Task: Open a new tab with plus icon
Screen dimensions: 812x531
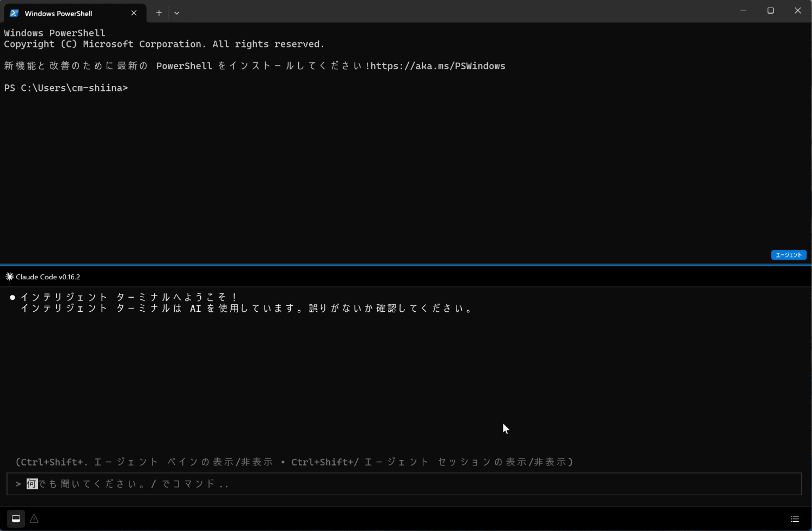Action: (159, 13)
